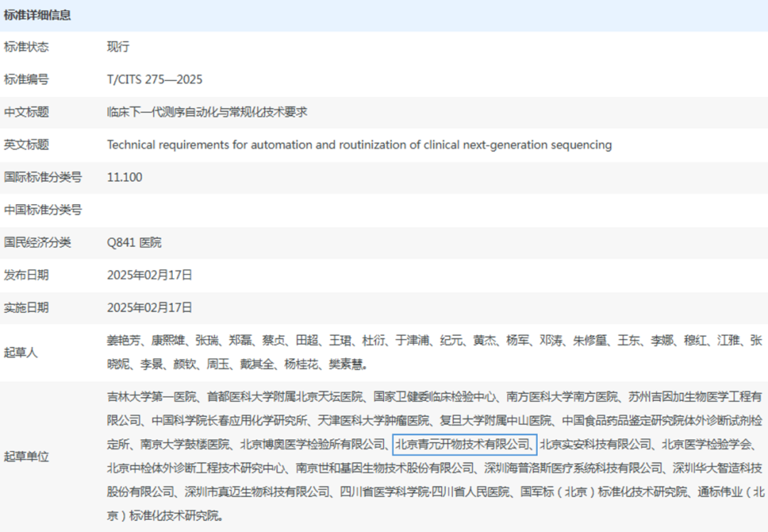Click the organization 四川省医学科学院·四川省人民医院

coord(425,492)
